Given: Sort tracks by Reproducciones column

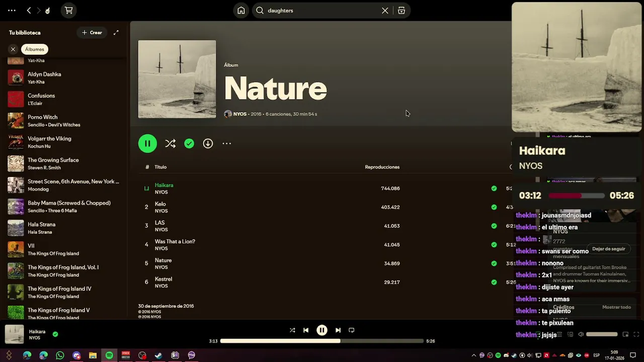Looking at the screenshot, I should coord(382,167).
